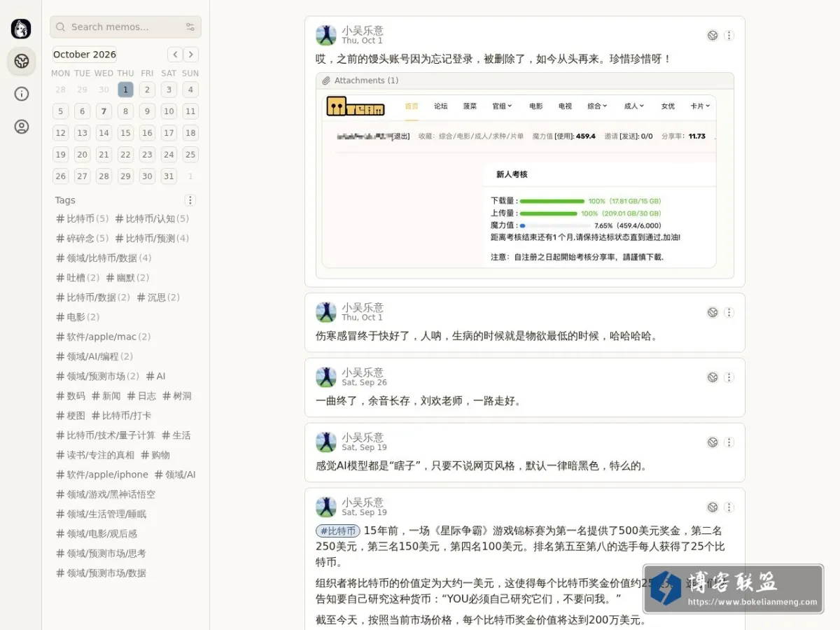Image resolution: width=840 pixels, height=630 pixels.
Task: Select day 7 in the calendar
Action: [x=104, y=111]
